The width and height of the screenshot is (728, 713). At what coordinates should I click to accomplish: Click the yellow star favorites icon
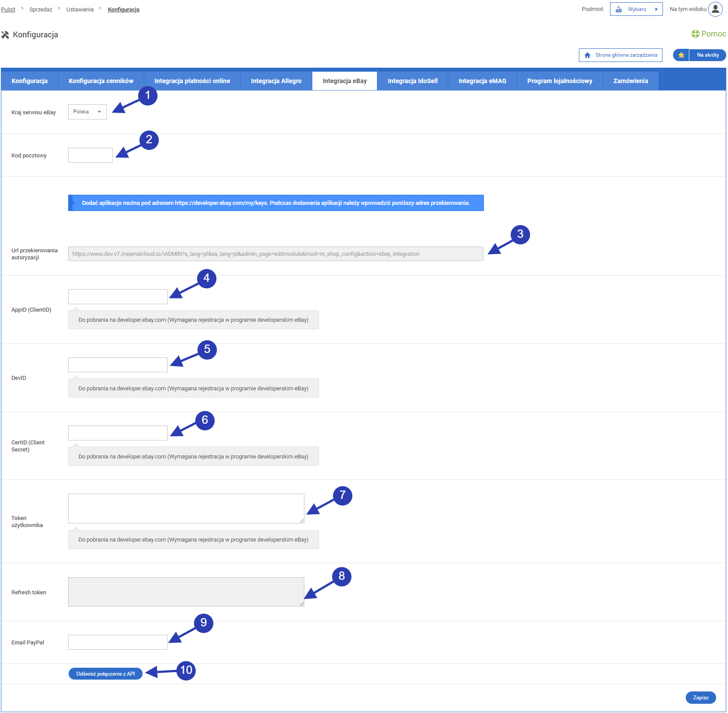point(681,55)
